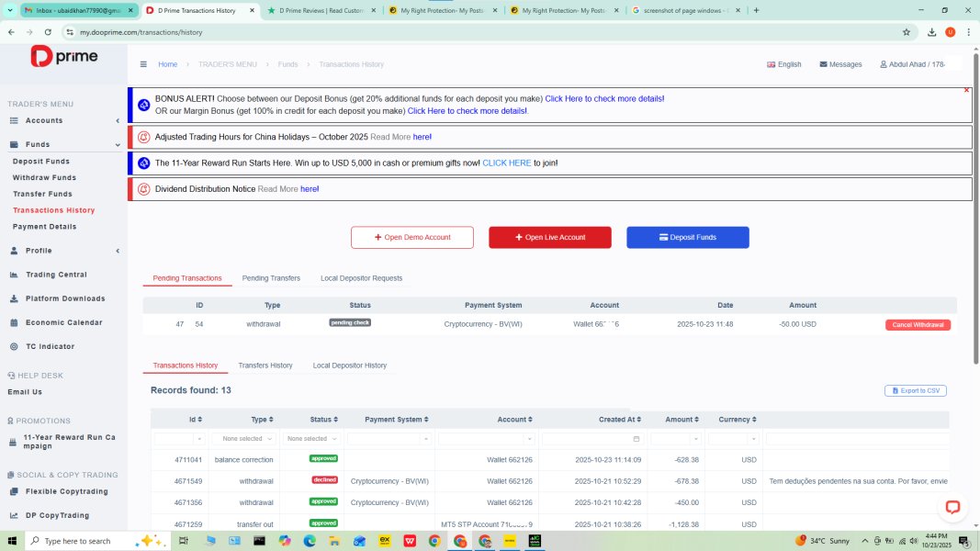
Task: Open the Type filter dropdown
Action: point(242,439)
